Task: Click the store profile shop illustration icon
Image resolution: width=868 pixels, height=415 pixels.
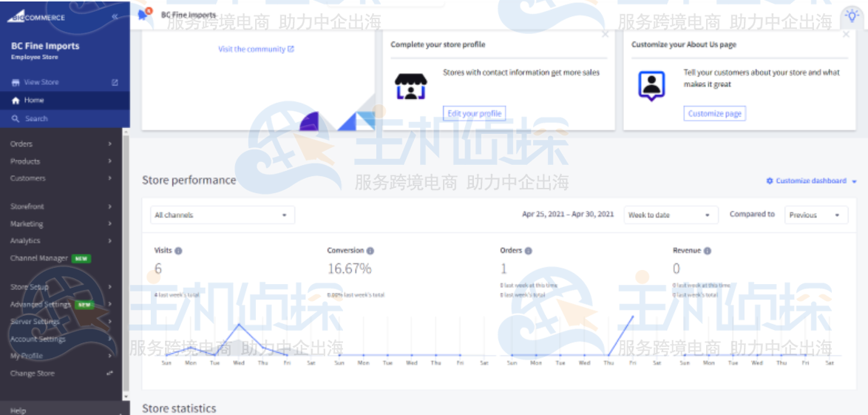Action: coord(411,87)
